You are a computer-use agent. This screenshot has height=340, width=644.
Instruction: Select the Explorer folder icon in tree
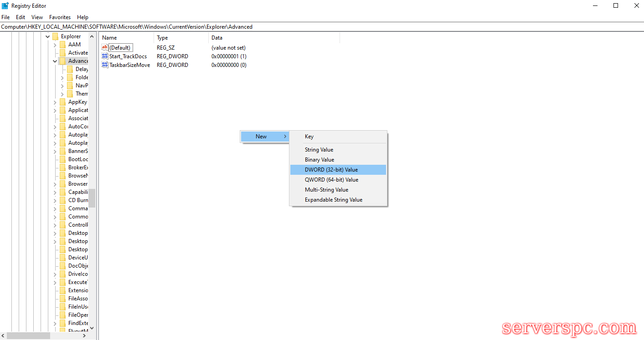coord(55,36)
